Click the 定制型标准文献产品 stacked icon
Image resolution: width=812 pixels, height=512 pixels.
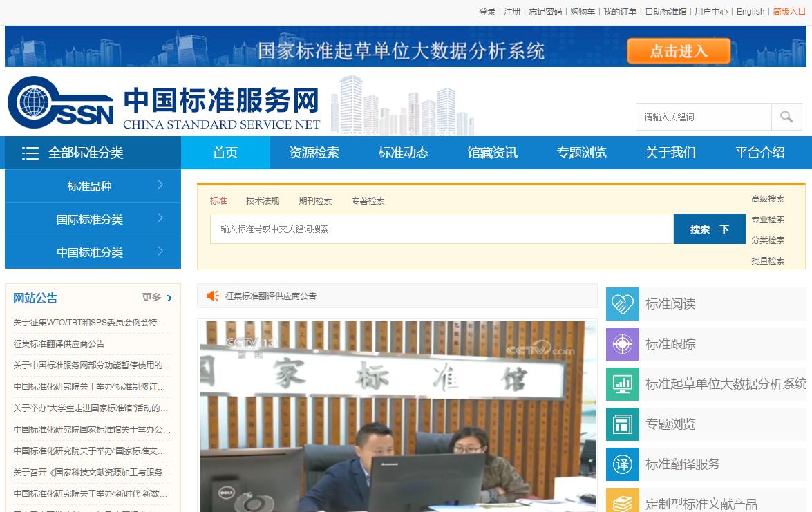click(x=623, y=502)
